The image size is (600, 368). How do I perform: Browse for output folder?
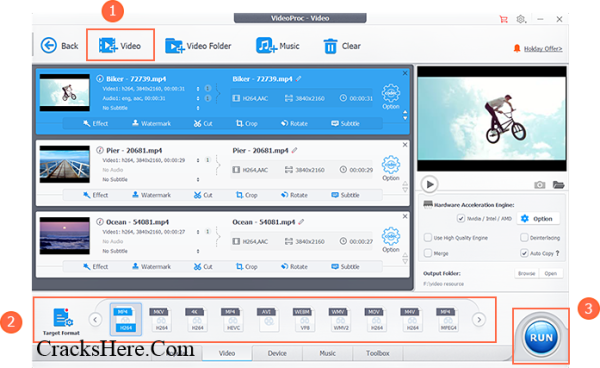pyautogui.click(x=527, y=274)
